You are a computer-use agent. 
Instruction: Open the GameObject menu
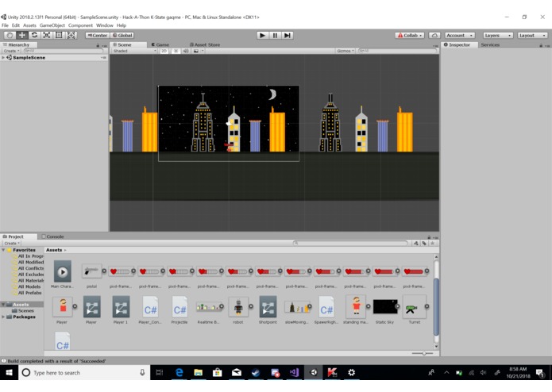(x=52, y=25)
